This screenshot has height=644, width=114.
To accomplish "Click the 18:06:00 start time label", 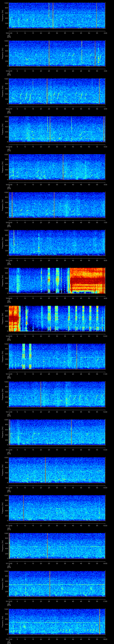I will point(9,223).
